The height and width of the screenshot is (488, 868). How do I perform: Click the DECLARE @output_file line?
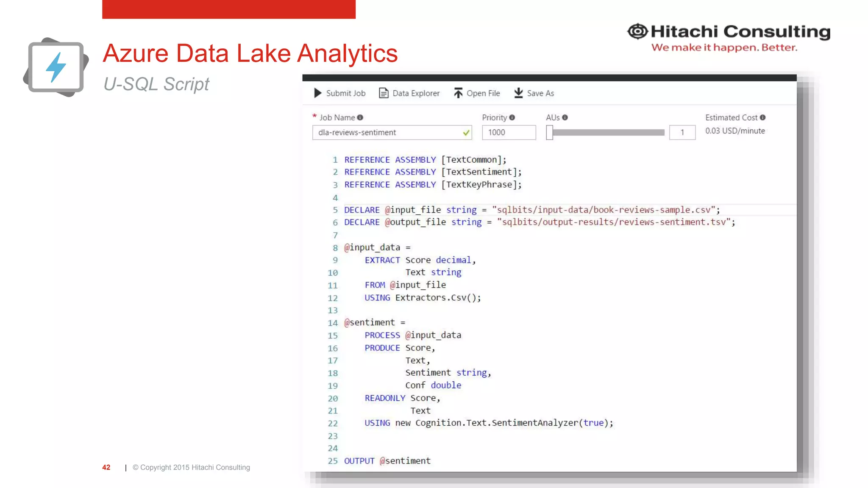[540, 222]
